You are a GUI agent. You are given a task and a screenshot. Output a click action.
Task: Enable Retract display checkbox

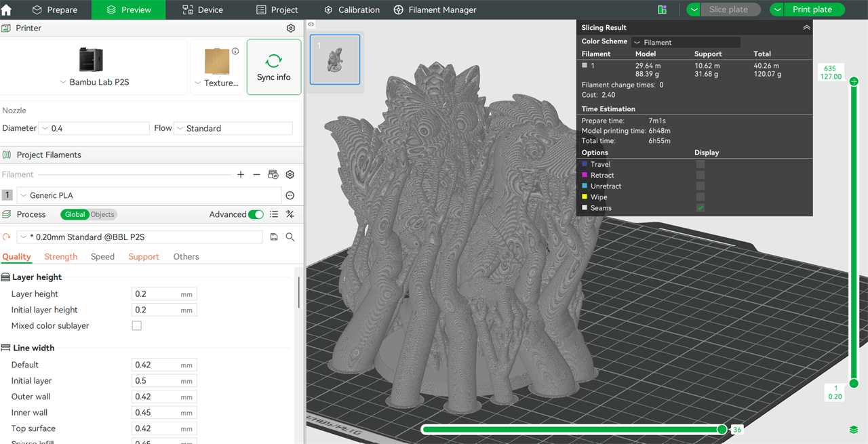click(x=701, y=175)
